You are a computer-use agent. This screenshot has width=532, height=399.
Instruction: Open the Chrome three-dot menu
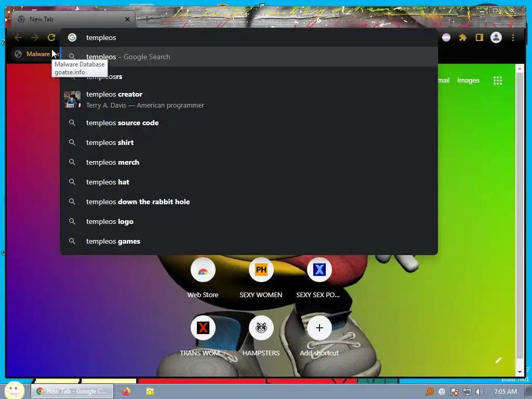coord(513,37)
